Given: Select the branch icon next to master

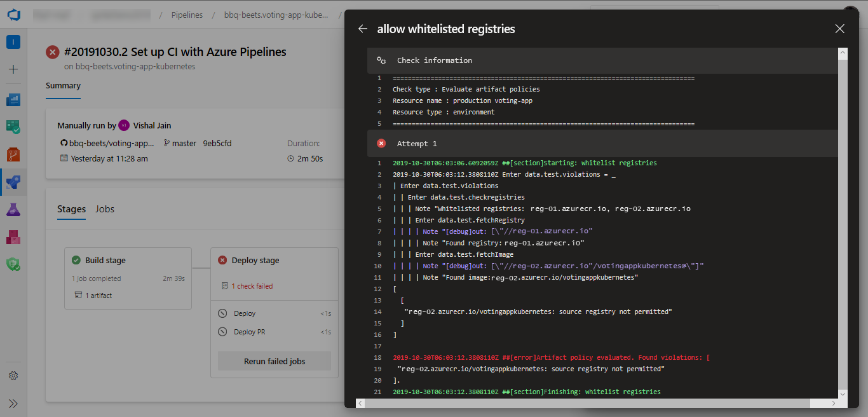Looking at the screenshot, I should tap(165, 143).
